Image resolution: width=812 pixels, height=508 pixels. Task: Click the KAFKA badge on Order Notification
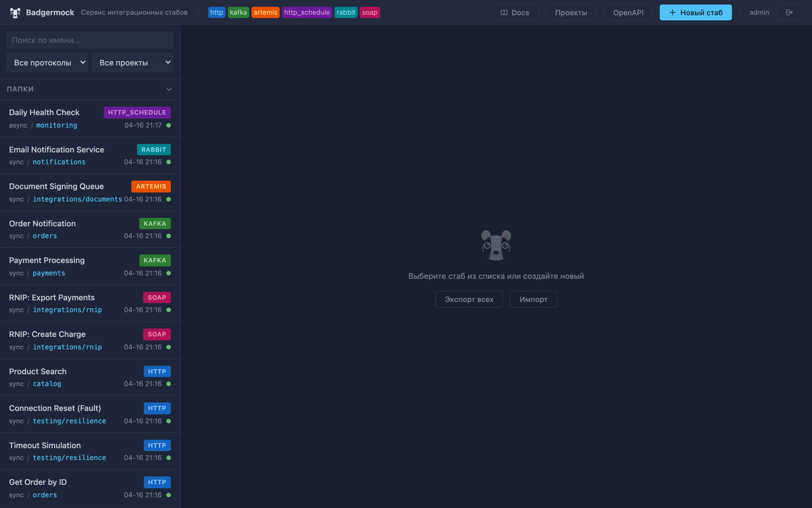pyautogui.click(x=155, y=224)
